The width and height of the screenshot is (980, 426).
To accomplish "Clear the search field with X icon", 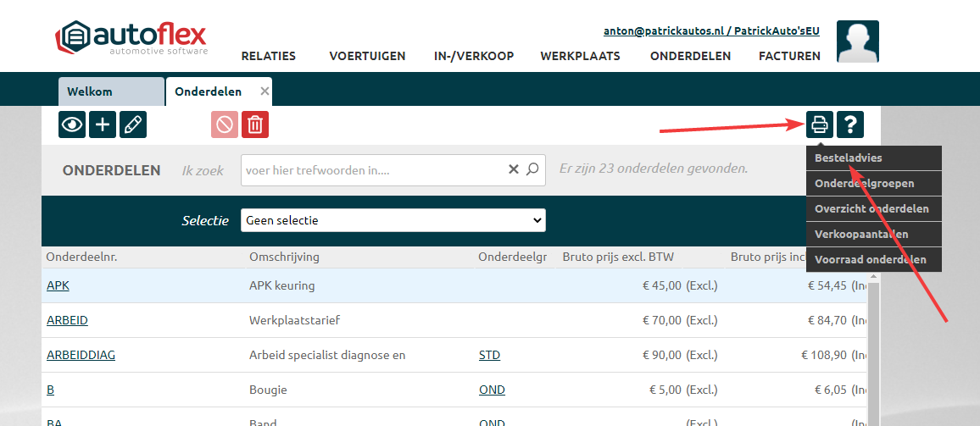I will pos(513,169).
